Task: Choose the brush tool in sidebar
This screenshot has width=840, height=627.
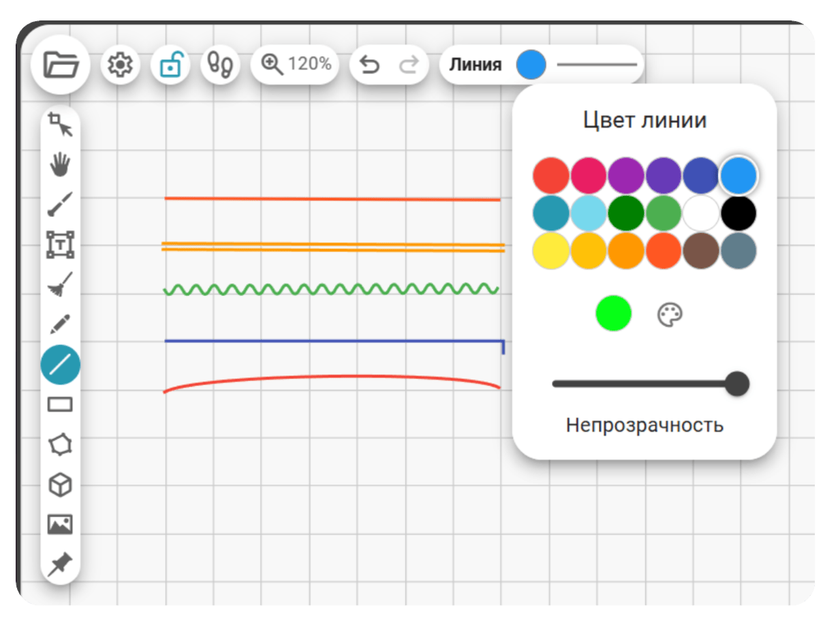Action: [x=61, y=204]
